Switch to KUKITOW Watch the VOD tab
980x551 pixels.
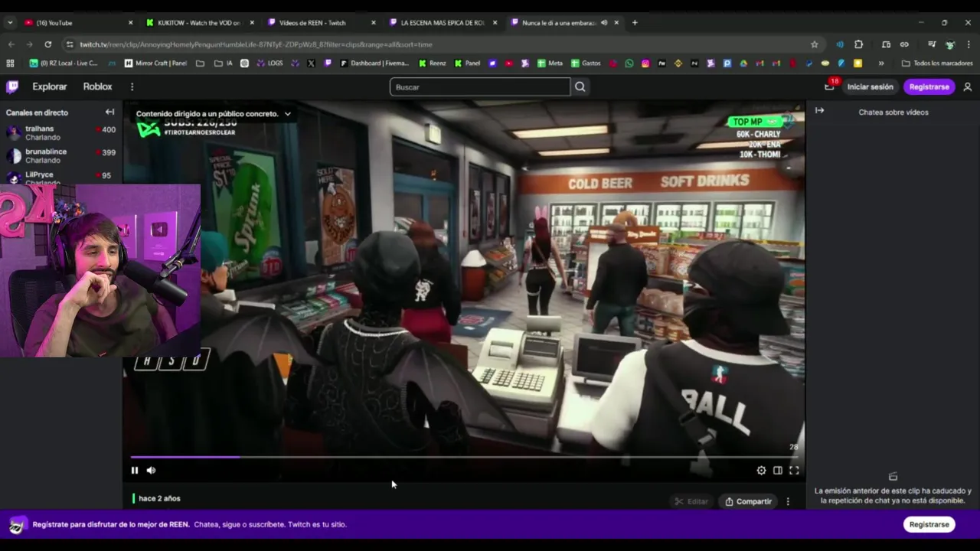coord(200,22)
